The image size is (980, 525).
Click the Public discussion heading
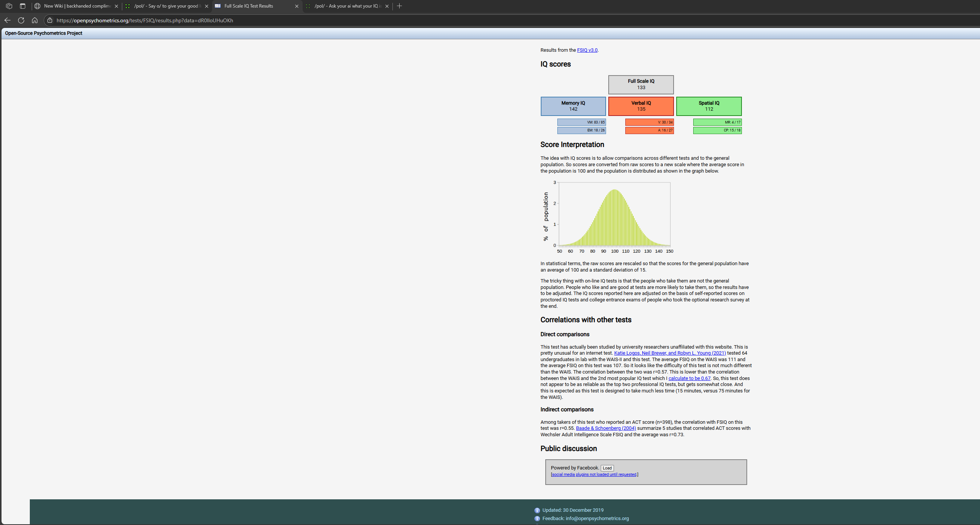568,448
